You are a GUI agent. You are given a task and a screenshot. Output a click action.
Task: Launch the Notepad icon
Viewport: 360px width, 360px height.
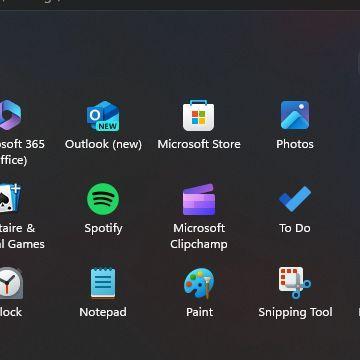pos(103,283)
